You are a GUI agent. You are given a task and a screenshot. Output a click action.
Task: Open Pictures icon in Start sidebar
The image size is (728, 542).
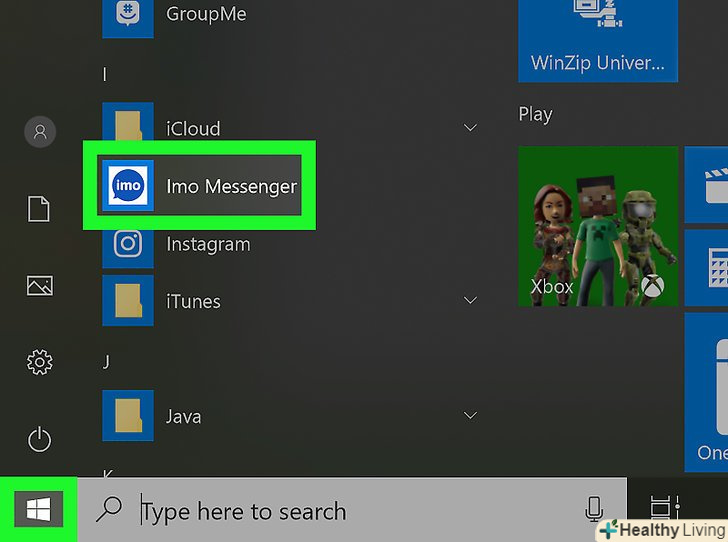[39, 286]
